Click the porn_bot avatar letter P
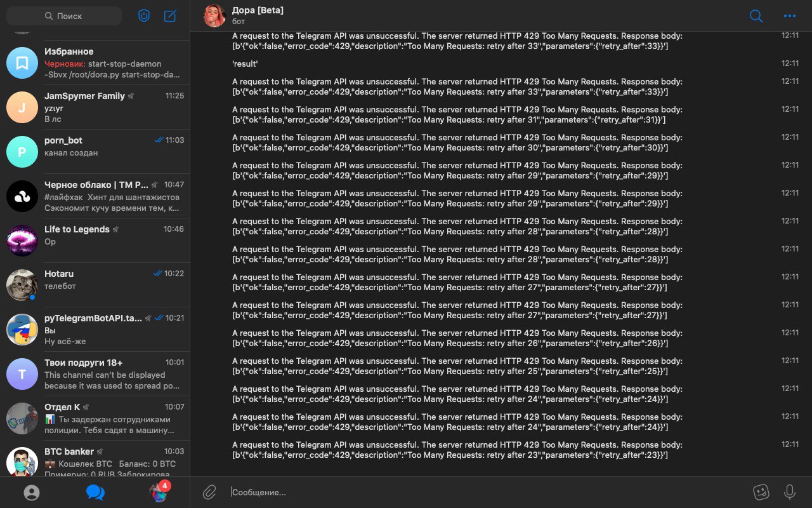 pos(22,152)
